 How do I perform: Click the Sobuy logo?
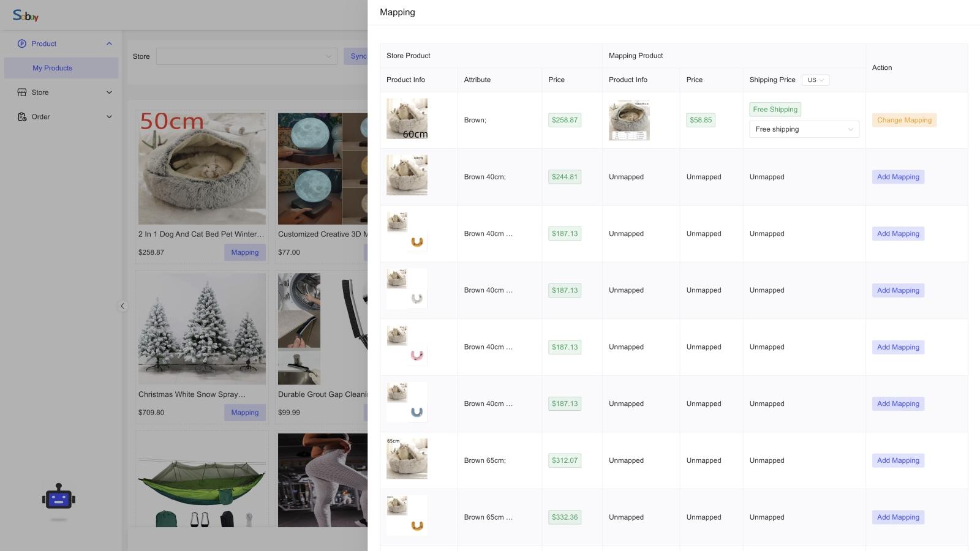pos(26,15)
